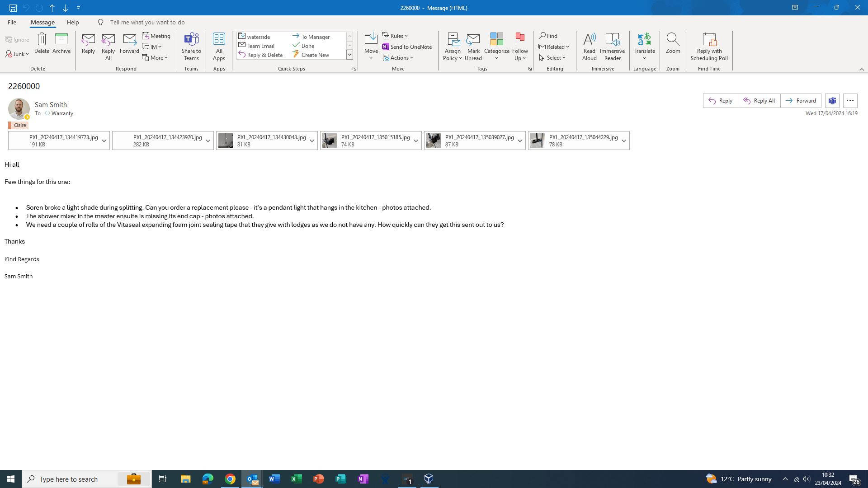Click the Claire category tag
Viewport: 868px width, 488px height.
click(19, 125)
